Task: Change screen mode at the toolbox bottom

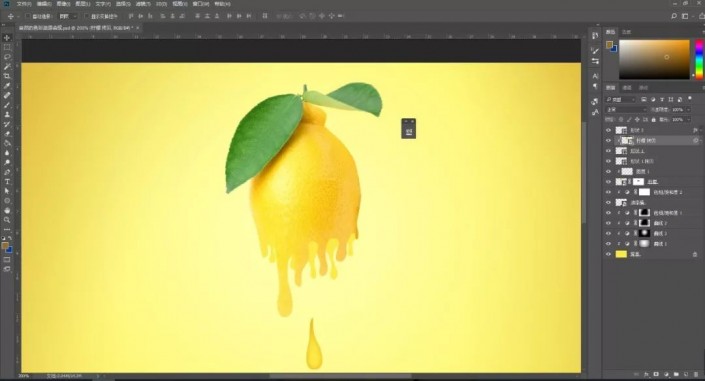Action: (x=7, y=269)
